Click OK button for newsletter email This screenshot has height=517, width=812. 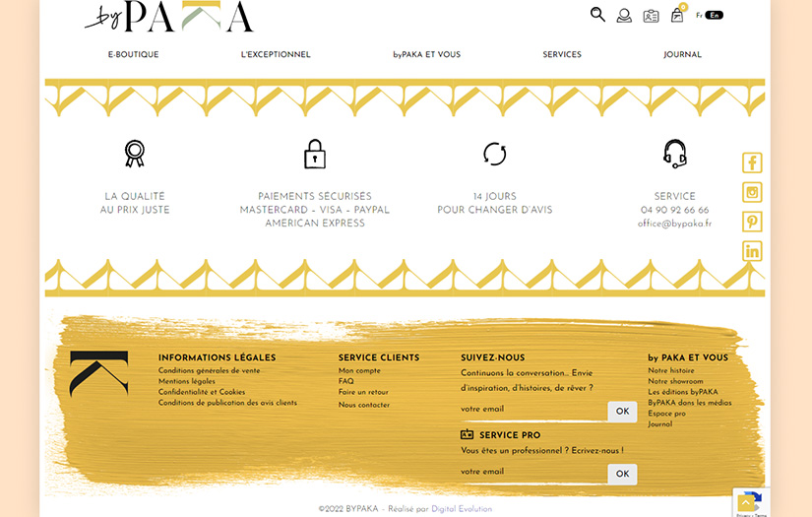pyautogui.click(x=622, y=412)
